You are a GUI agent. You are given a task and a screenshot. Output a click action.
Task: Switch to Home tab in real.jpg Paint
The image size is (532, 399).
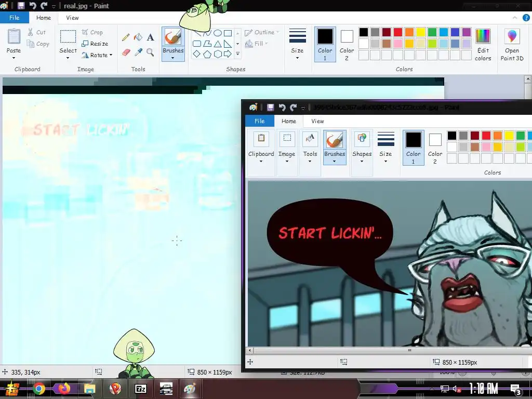[x=44, y=18]
